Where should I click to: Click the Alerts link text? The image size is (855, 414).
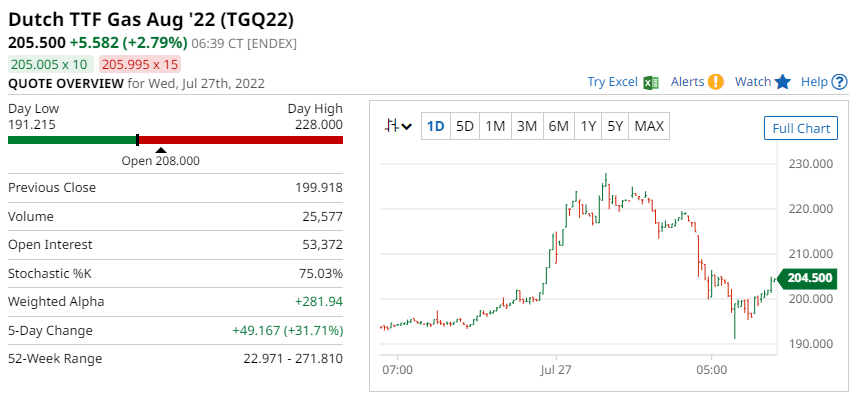(687, 82)
